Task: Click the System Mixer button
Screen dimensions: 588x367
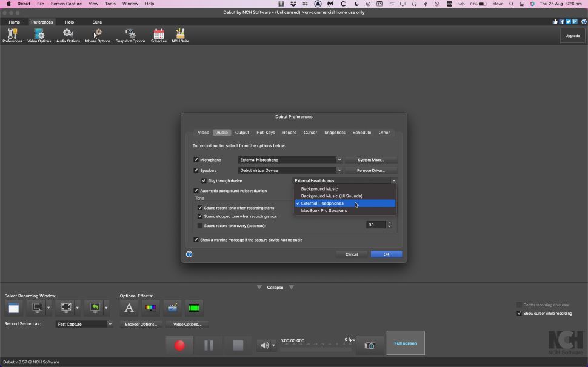Action: click(371, 159)
